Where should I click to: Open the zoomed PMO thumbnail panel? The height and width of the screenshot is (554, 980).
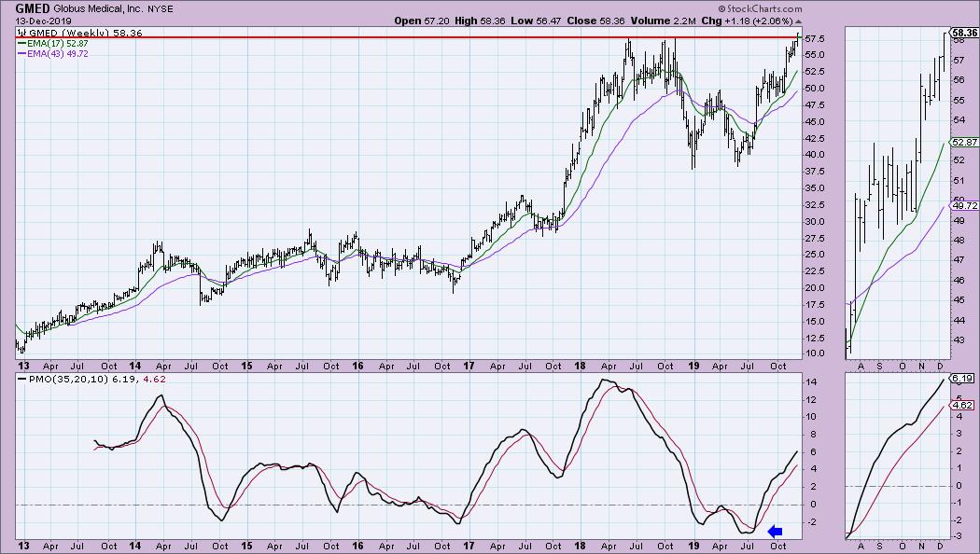click(x=897, y=456)
